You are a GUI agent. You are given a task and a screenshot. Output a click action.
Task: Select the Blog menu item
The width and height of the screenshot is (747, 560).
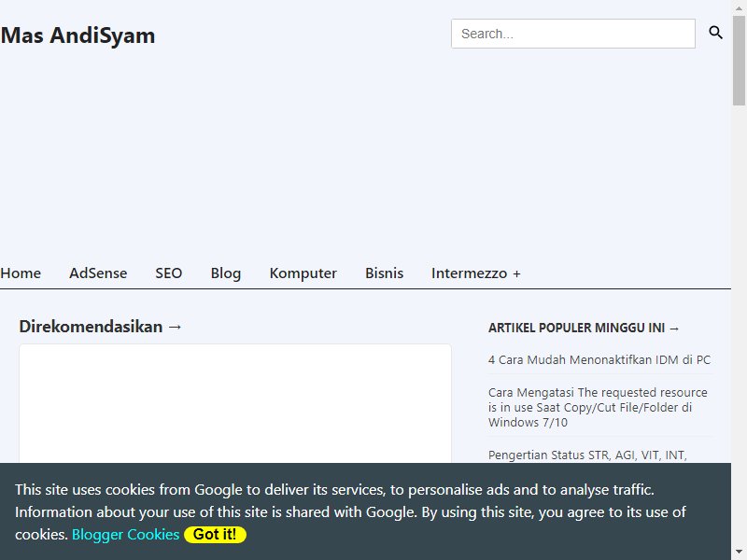pyautogui.click(x=226, y=273)
